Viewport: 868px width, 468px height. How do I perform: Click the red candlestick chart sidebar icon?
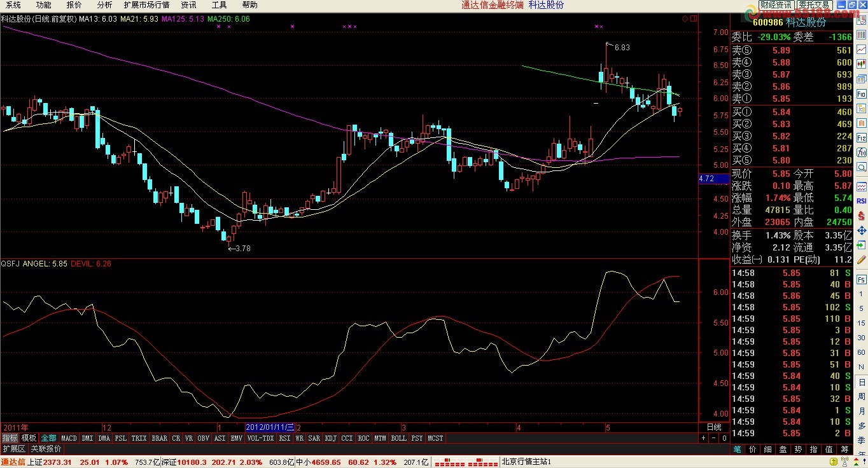862,64
